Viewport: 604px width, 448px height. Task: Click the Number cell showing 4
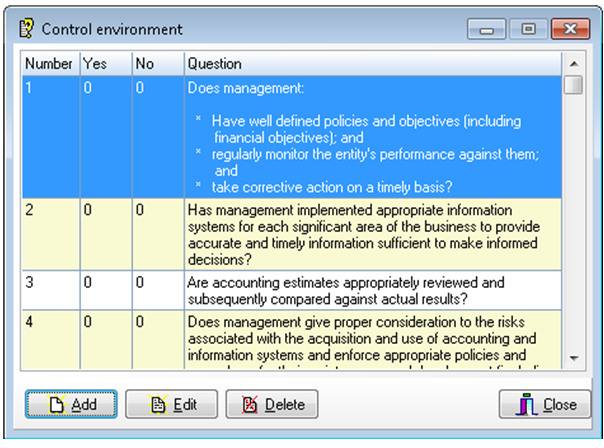click(50, 340)
